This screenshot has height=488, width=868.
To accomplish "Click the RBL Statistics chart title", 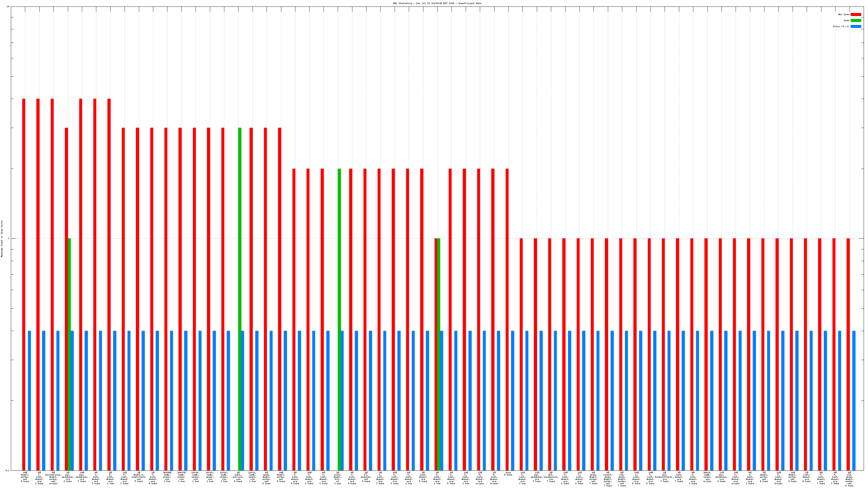I will tap(437, 3).
